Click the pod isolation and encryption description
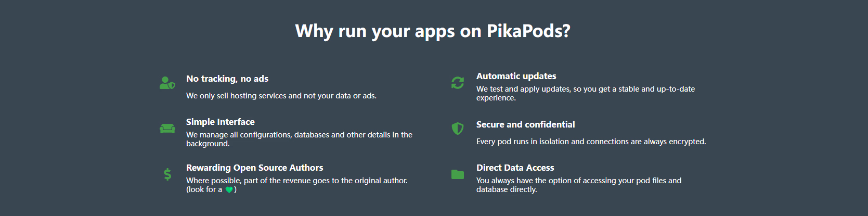Viewport: 868px width, 216px height. (591, 142)
